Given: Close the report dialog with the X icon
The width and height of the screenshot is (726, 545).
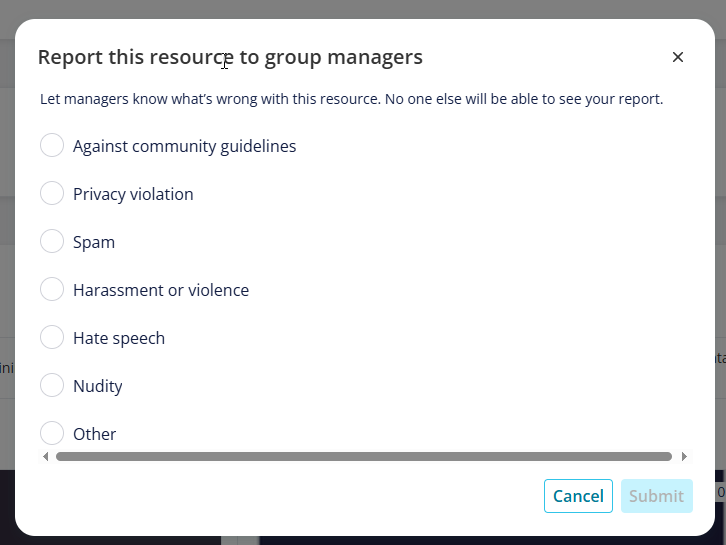Looking at the screenshot, I should (677, 57).
